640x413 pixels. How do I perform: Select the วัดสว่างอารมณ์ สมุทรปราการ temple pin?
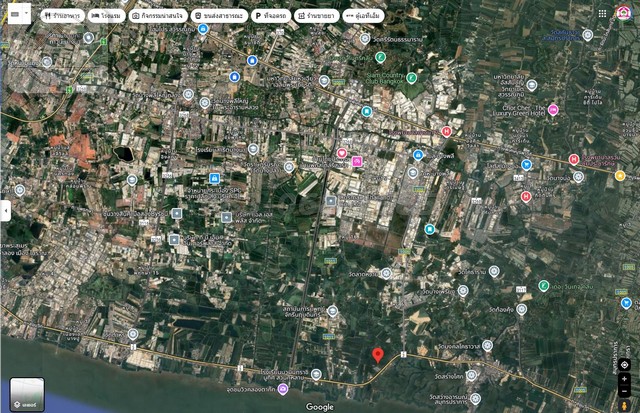[x=475, y=398]
